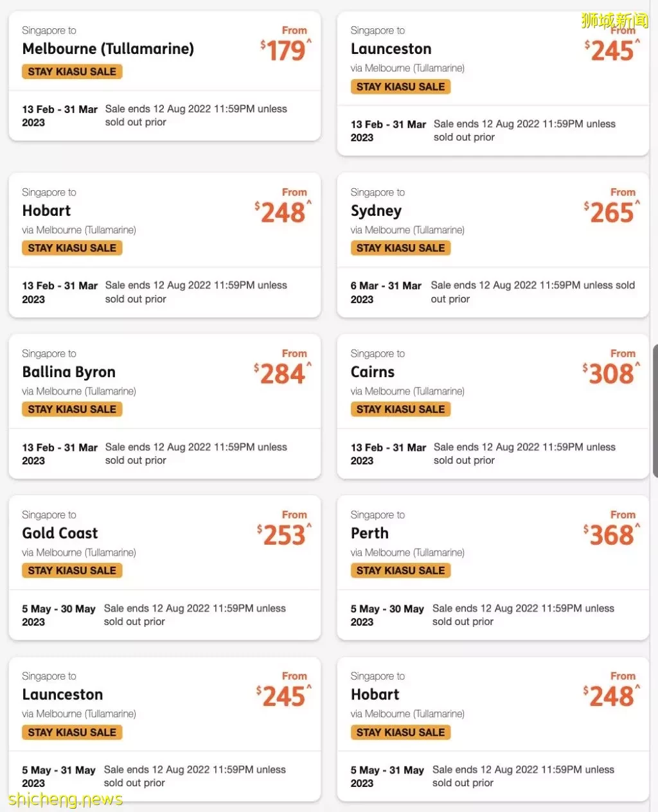Click the $284 Ballina Byron price
The height and width of the screenshot is (812, 658).
pyautogui.click(x=282, y=374)
